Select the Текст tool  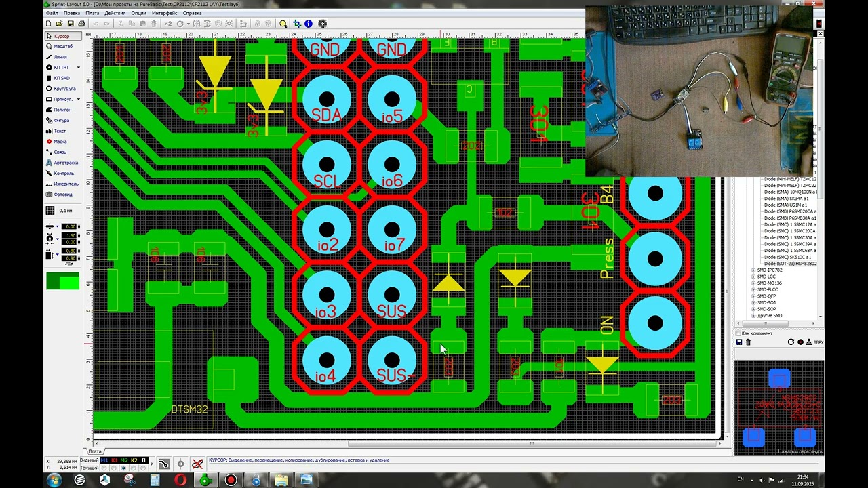coord(64,131)
